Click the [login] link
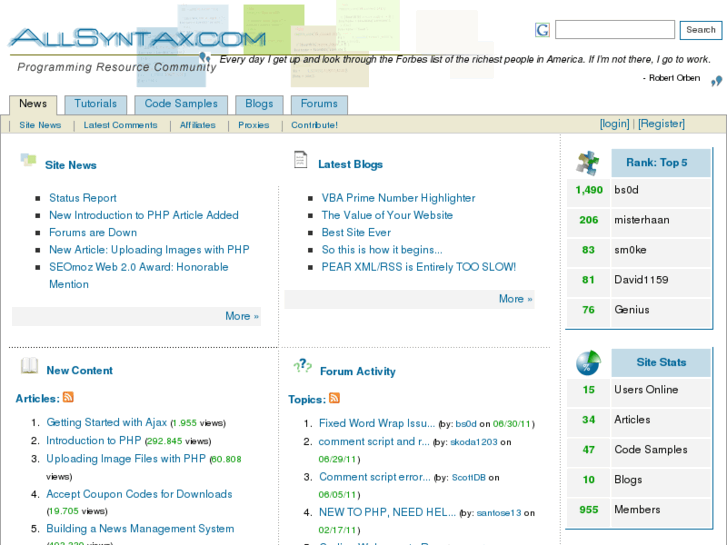Viewport: 727px width, 545px height. [x=614, y=124]
